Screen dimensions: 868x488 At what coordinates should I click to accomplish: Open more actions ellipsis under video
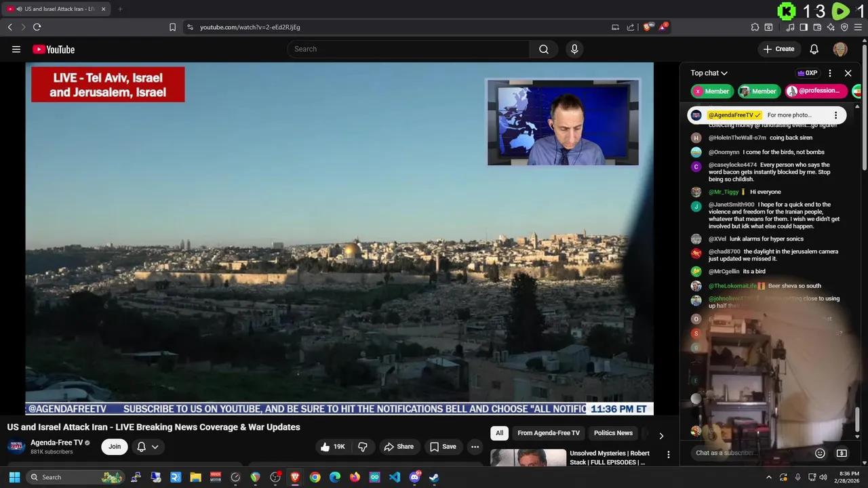pyautogui.click(x=475, y=447)
